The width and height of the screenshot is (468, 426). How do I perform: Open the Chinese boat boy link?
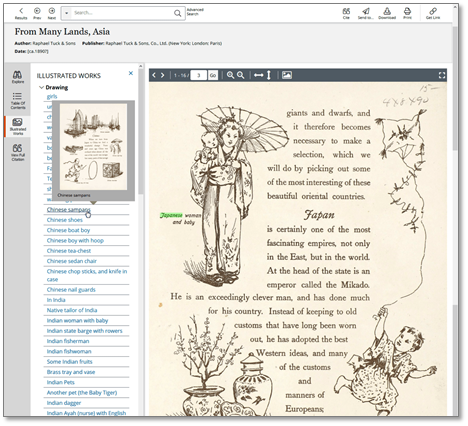[x=68, y=230]
